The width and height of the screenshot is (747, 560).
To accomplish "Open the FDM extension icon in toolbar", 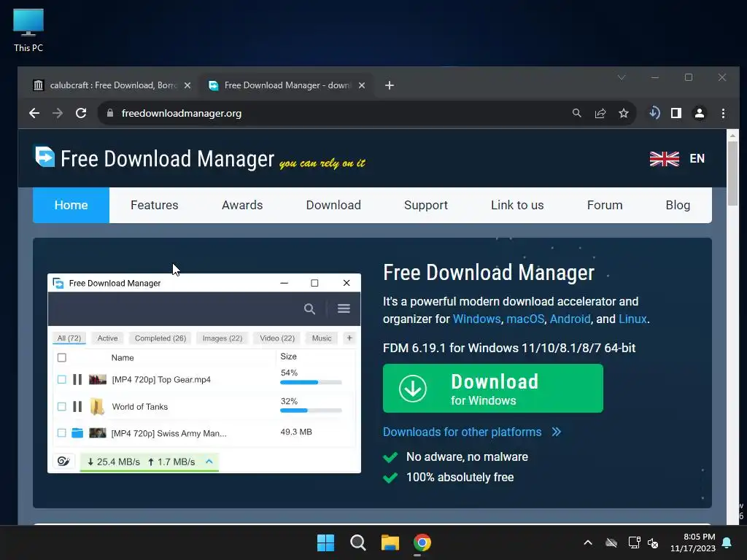I will coord(654,113).
